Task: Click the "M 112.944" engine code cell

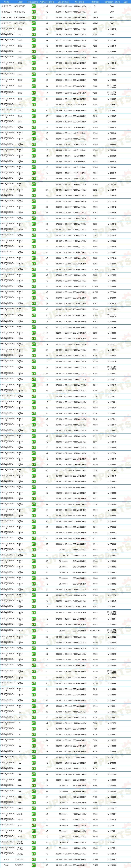Action: click(x=112, y=643)
